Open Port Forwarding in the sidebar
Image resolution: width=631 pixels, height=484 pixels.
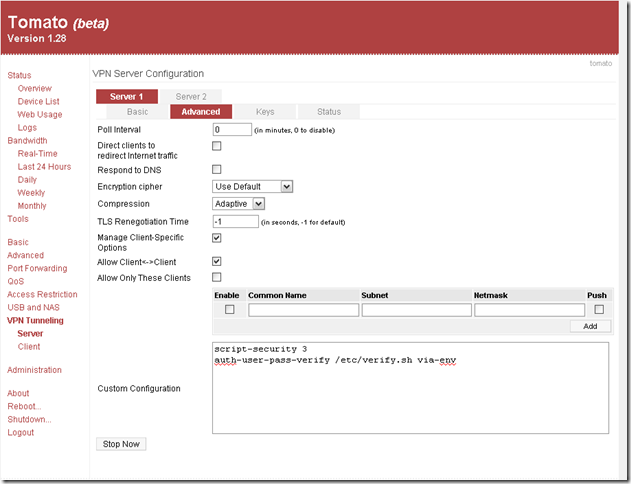[x=35, y=268]
